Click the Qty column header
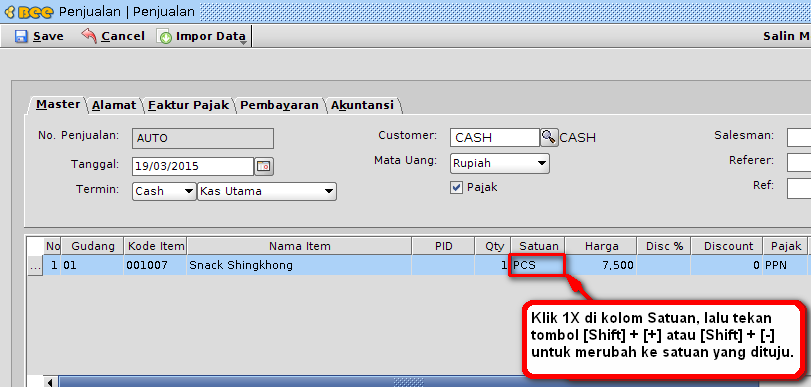Screen dimensions: 811x387 (492, 246)
